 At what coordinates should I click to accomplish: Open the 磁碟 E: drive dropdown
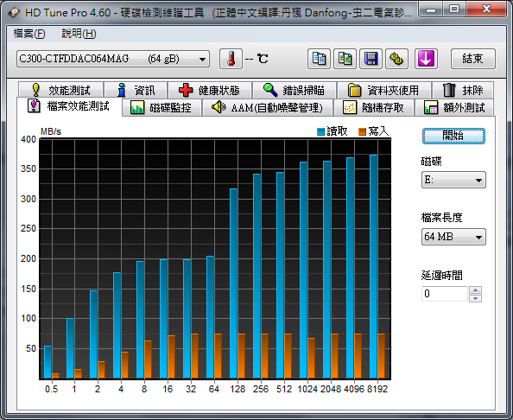453,180
